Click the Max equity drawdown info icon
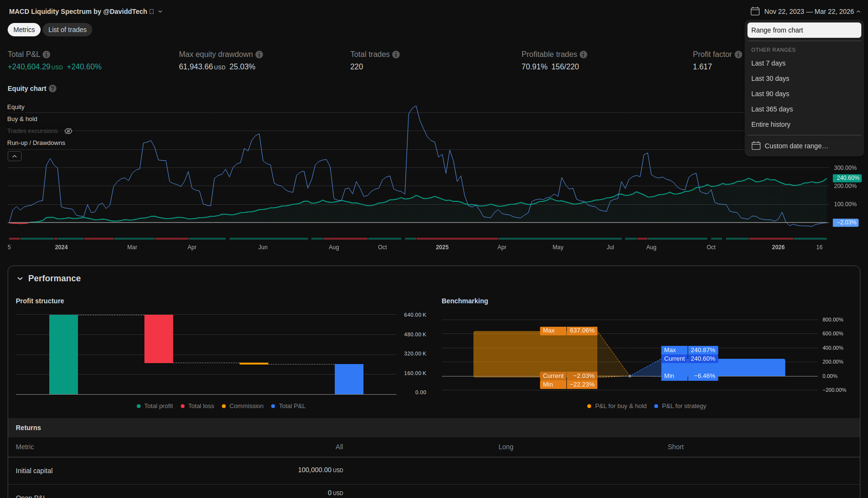Image resolution: width=868 pixels, height=498 pixels. (259, 55)
